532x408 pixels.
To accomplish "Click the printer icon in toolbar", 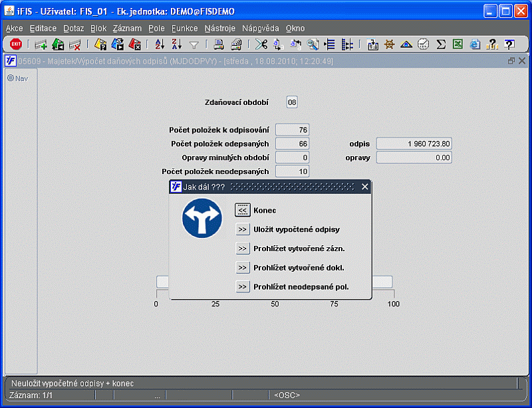I will (219, 44).
